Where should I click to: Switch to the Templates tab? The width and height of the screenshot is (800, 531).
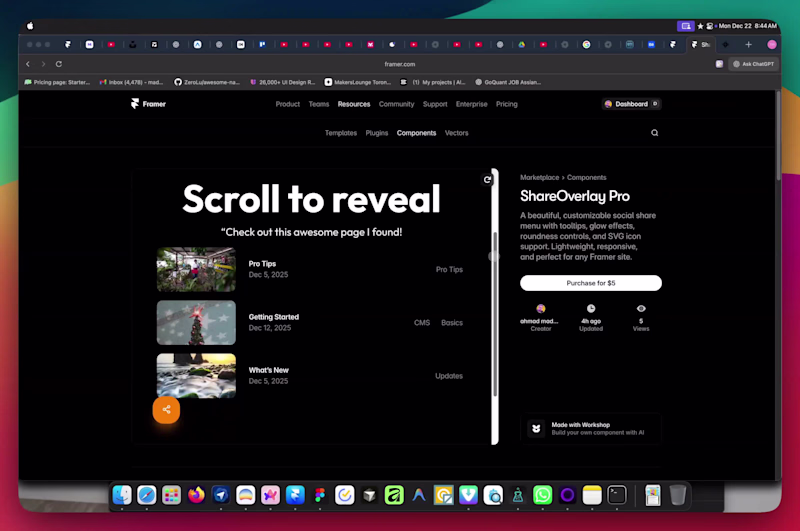coord(341,133)
